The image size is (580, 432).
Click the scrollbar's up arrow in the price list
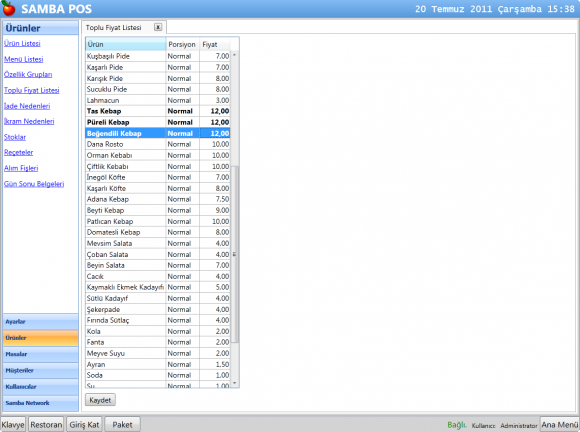coord(235,55)
